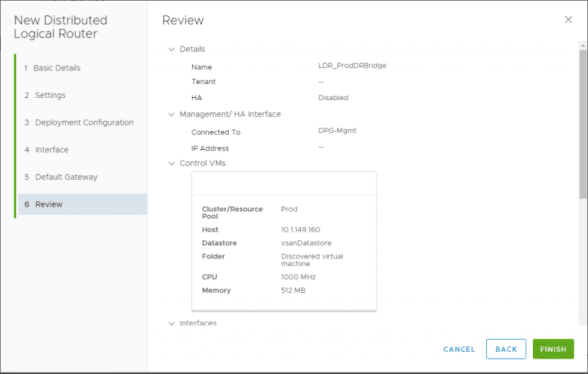Click the LDR_ProdDRBridge name value
Screen dimensions: 588x374
[x=352, y=66]
